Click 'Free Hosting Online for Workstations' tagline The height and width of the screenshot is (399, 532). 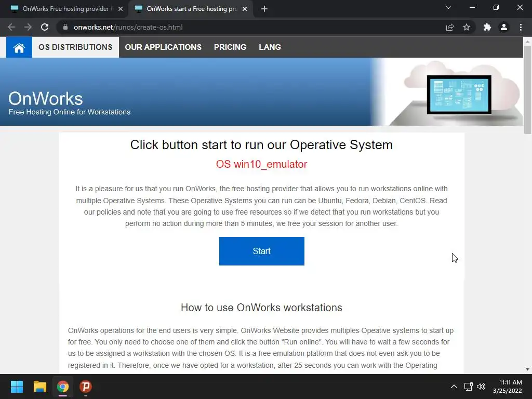[70, 112]
